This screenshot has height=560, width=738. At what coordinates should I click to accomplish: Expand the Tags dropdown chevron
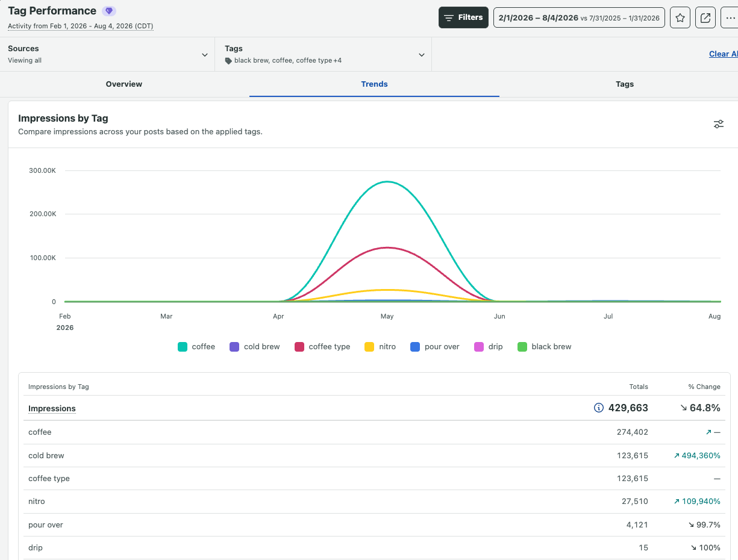(422, 55)
